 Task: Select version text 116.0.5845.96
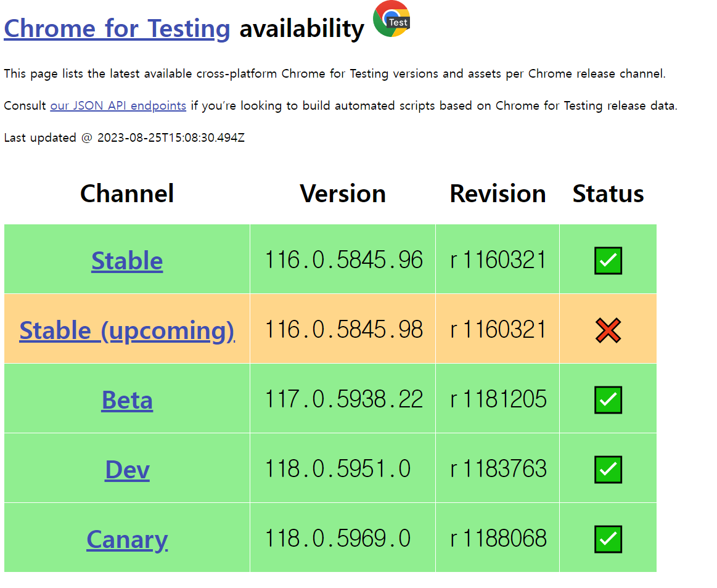tap(343, 259)
